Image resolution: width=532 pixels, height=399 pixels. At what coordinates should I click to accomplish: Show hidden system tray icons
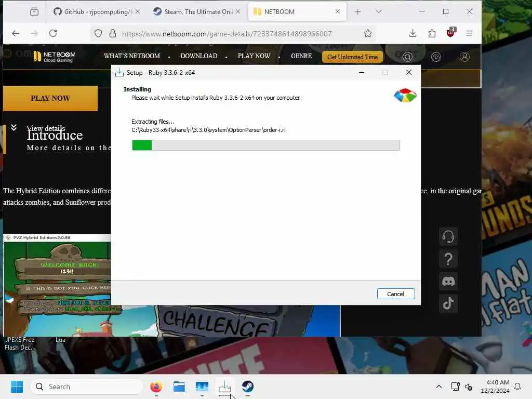[438, 387]
